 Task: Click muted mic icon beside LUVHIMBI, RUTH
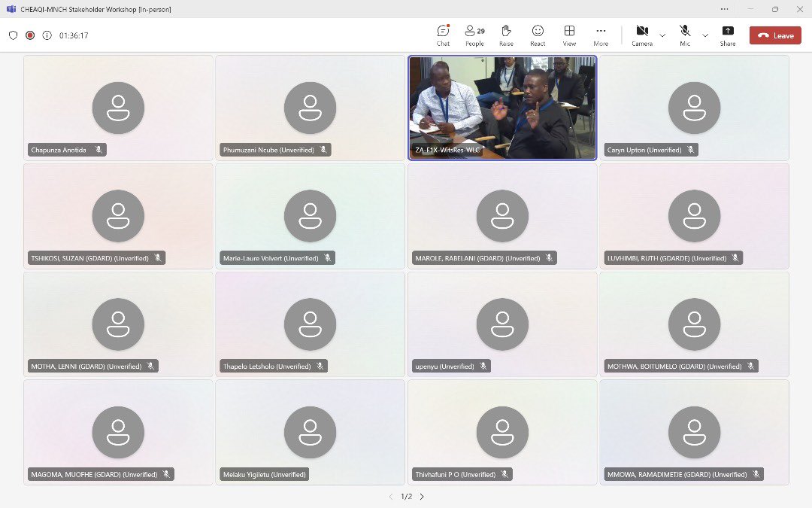click(735, 257)
